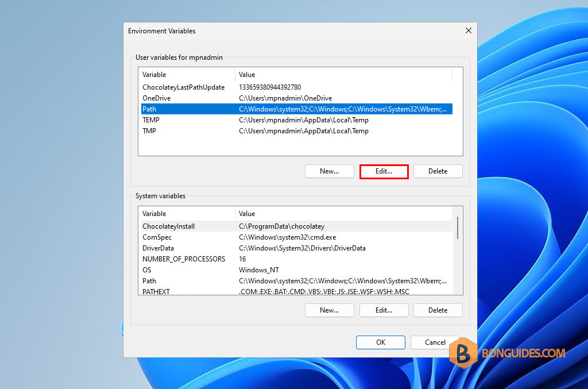The width and height of the screenshot is (588, 389).
Task: Click Variable column header in User variables
Action: coord(187,75)
